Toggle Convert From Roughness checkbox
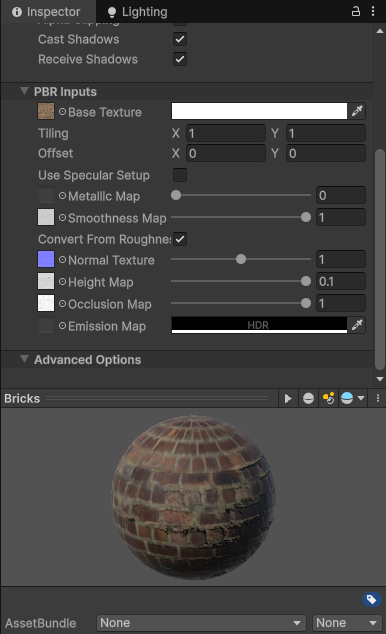Screen dimensions: 386x634 click(180, 239)
